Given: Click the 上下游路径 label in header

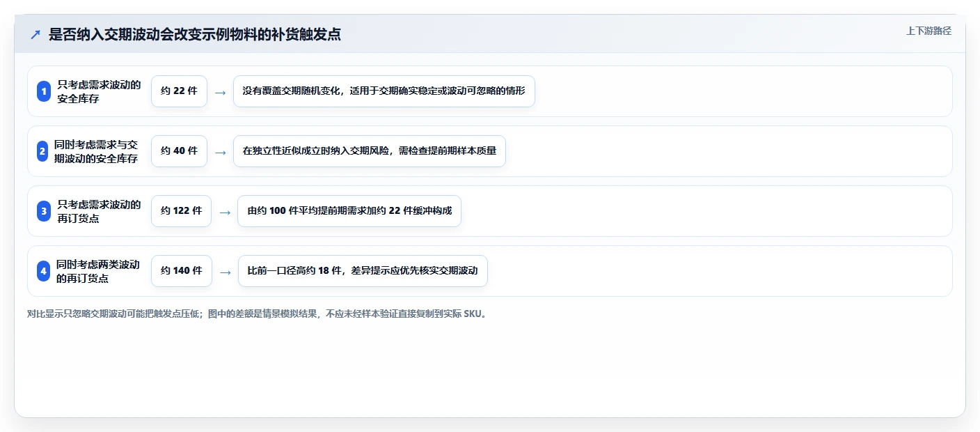Looking at the screenshot, I should click(928, 31).
